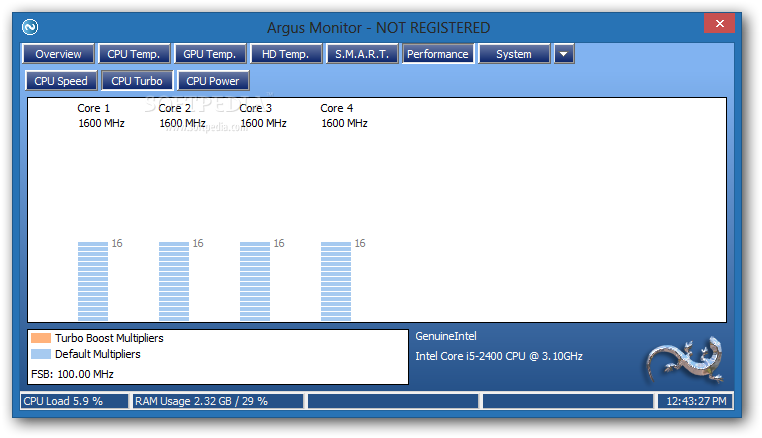Click the multiplier value 16 beside Core 4 bar
The image size is (762, 438).
[360, 243]
